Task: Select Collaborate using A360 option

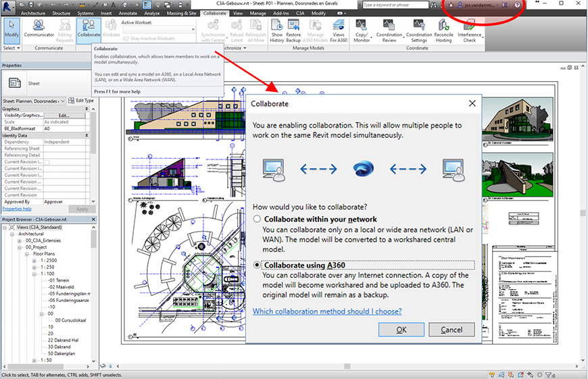Action: (257, 265)
